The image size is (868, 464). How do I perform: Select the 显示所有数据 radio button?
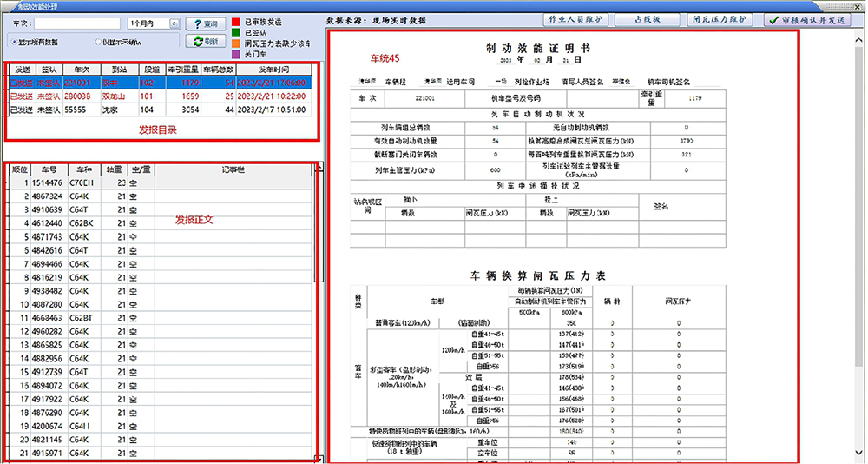[x=12, y=41]
